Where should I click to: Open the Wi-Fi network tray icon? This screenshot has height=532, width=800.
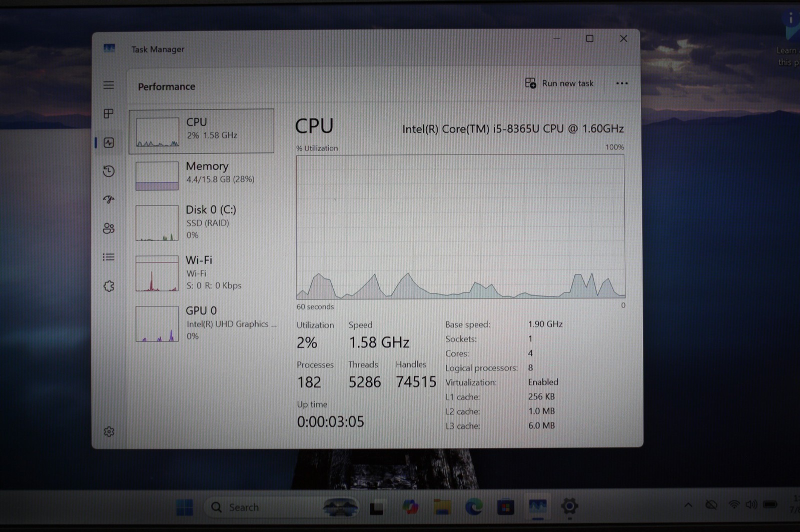coord(733,504)
